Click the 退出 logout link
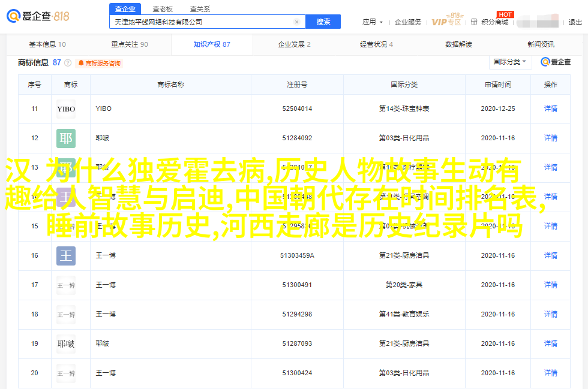 coord(575,22)
